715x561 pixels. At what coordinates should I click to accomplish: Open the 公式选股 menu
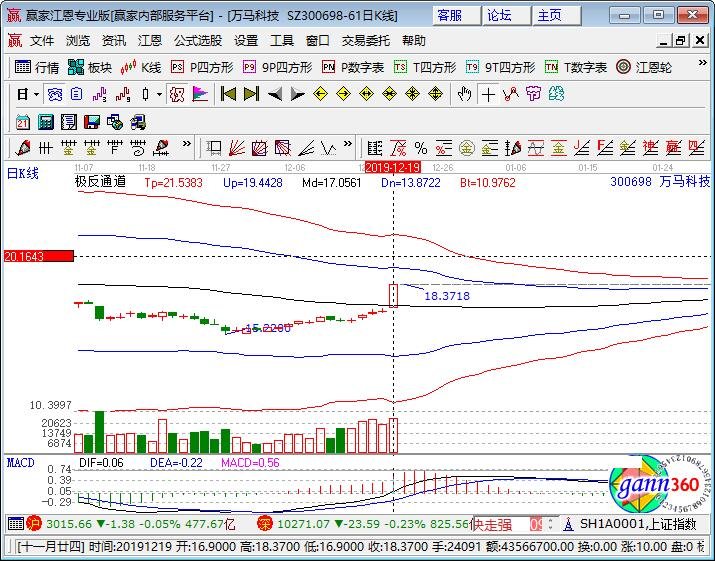point(197,41)
